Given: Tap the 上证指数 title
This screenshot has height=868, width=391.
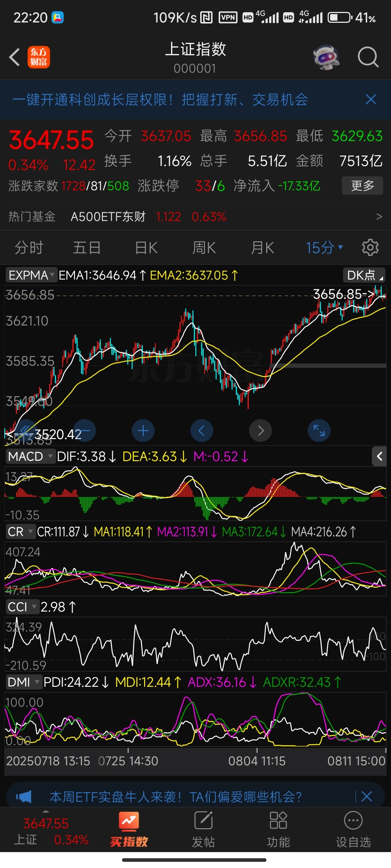Looking at the screenshot, I should (195, 49).
